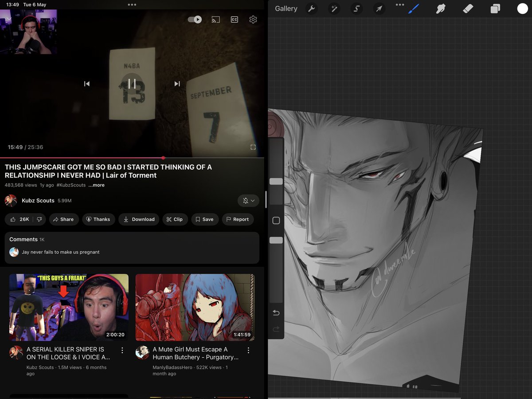This screenshot has width=532, height=399.
Task: Click the Thanks button
Action: pos(98,219)
